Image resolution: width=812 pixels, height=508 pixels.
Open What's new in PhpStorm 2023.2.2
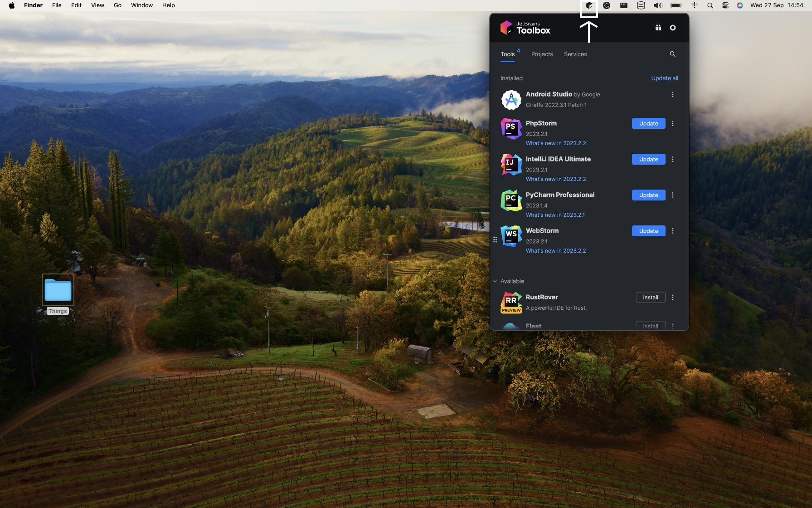556,143
